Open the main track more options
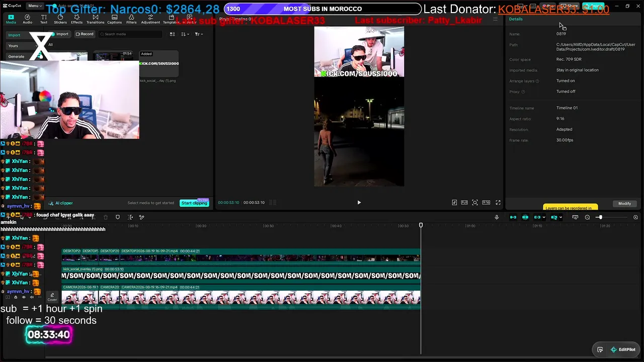The height and width of the screenshot is (362, 644). point(39,297)
